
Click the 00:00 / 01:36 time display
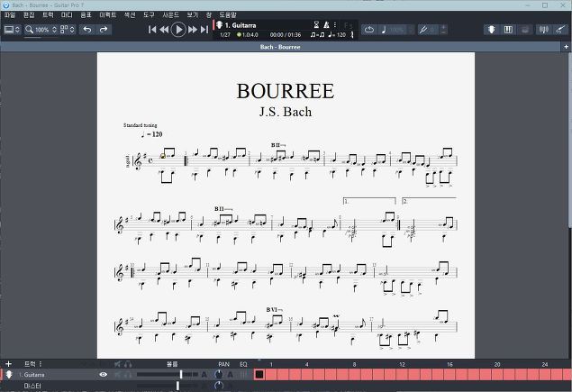click(286, 34)
